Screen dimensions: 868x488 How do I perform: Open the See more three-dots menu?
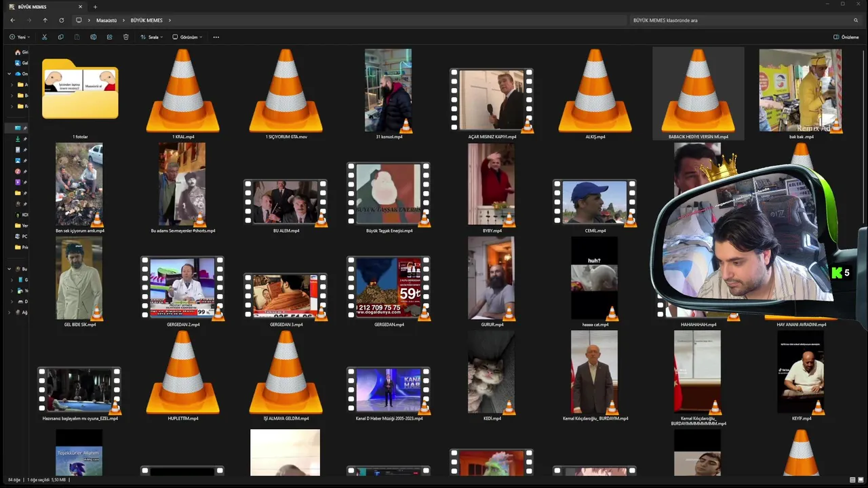coord(216,37)
